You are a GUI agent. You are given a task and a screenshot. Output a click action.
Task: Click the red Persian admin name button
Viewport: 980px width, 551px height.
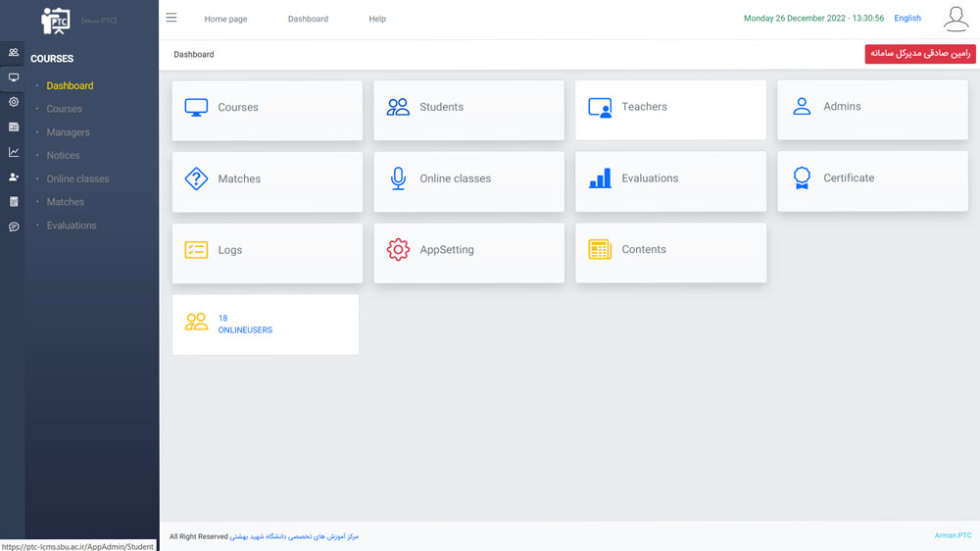(919, 54)
